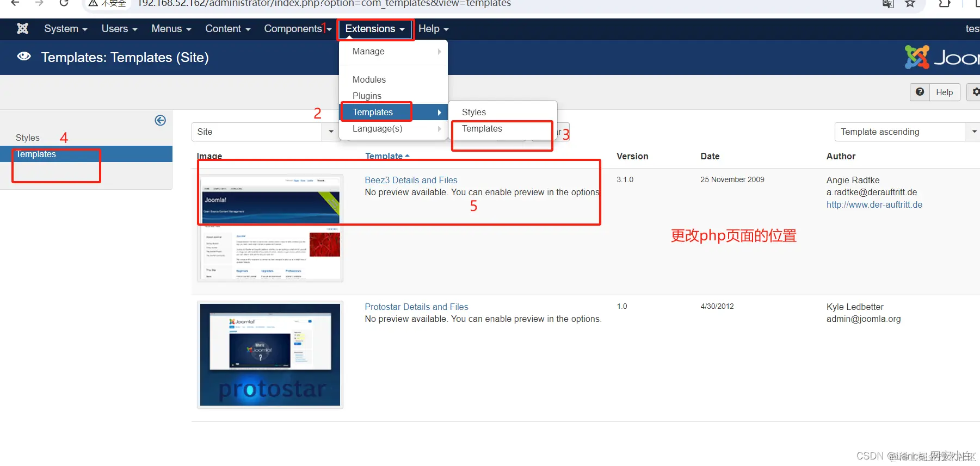980x466 pixels.
Task: Click the browser address bar URL
Action: [x=324, y=3]
